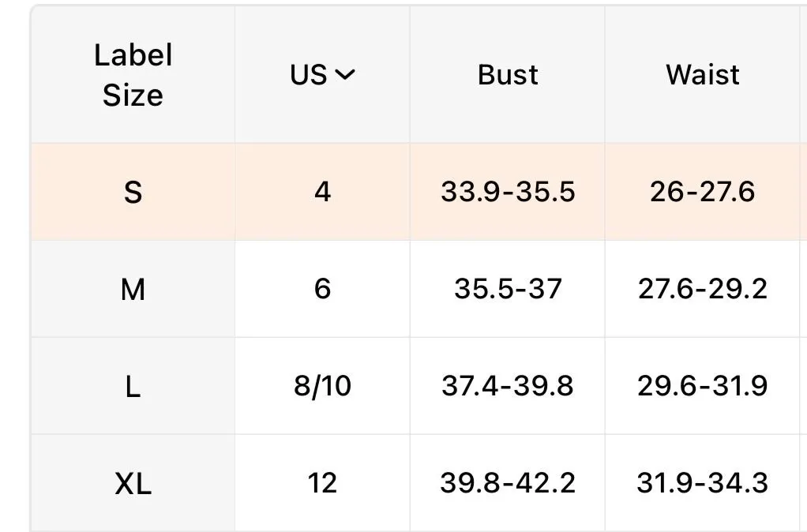
Task: Click the Bust column header
Action: pyautogui.click(x=508, y=75)
